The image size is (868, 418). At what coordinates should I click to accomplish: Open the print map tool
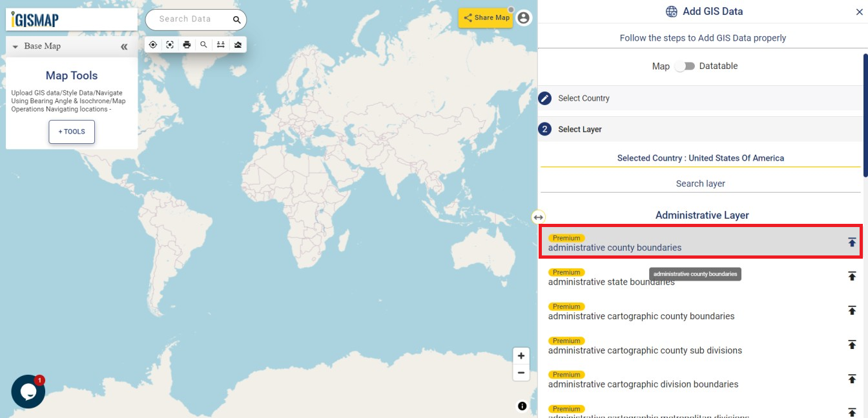187,44
